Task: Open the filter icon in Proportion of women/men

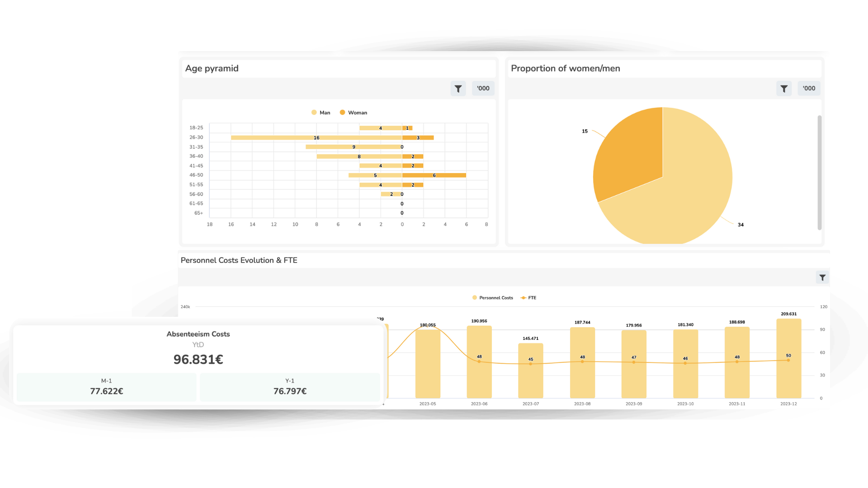Action: (784, 89)
